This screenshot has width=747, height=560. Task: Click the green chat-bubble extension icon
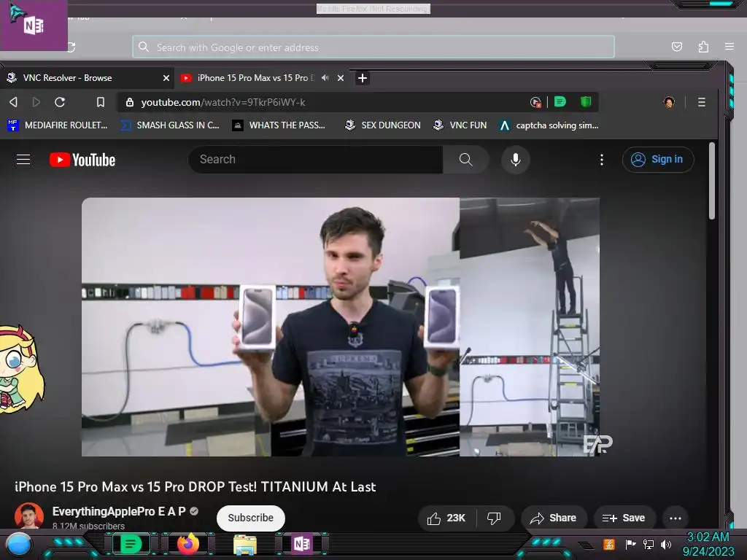[x=560, y=101]
